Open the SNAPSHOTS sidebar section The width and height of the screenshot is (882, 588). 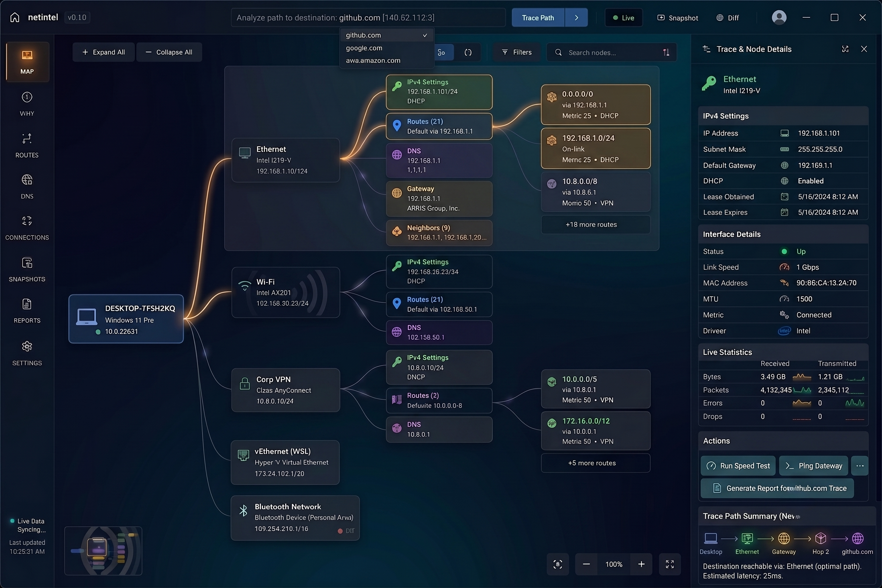point(27,270)
